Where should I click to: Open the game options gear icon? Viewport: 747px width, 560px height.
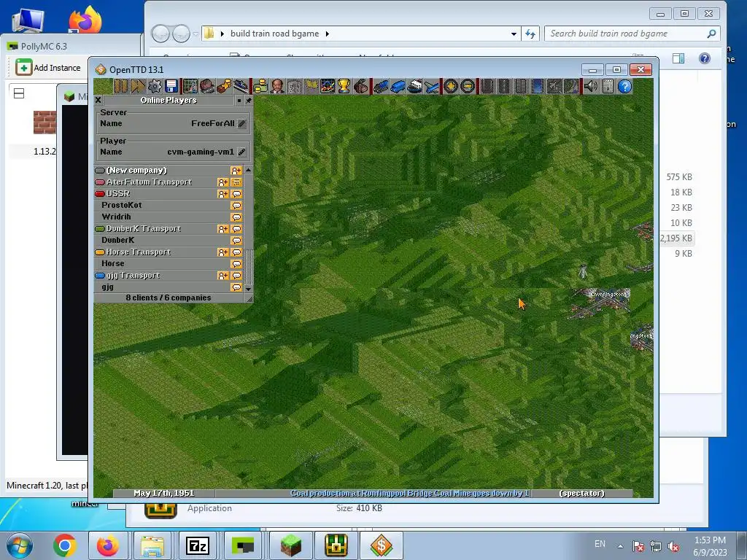click(x=155, y=86)
